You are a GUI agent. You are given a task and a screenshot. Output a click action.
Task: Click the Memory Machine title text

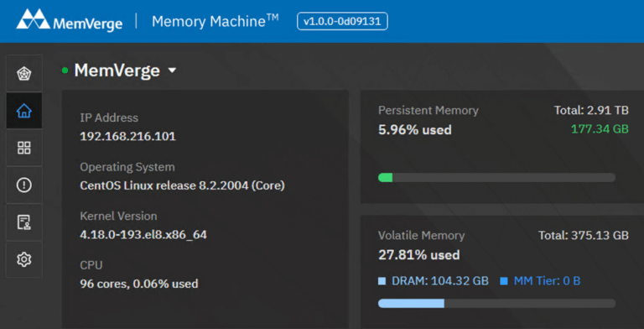[216, 21]
